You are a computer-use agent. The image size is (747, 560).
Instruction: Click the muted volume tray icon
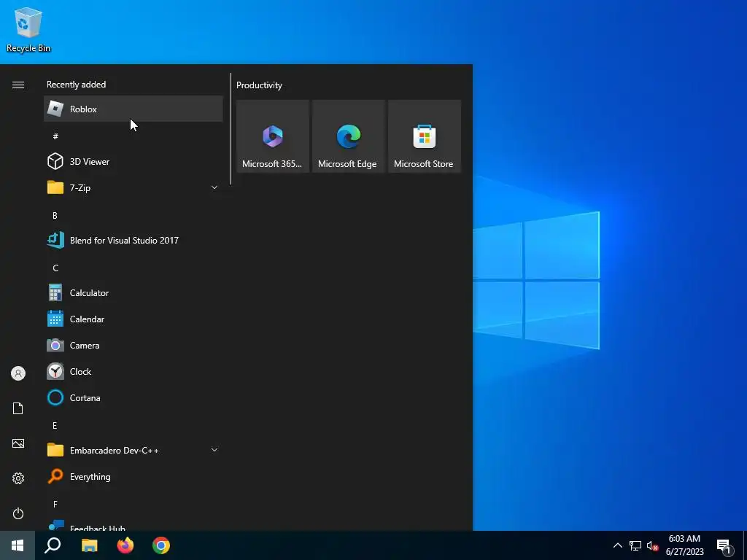pos(653,545)
